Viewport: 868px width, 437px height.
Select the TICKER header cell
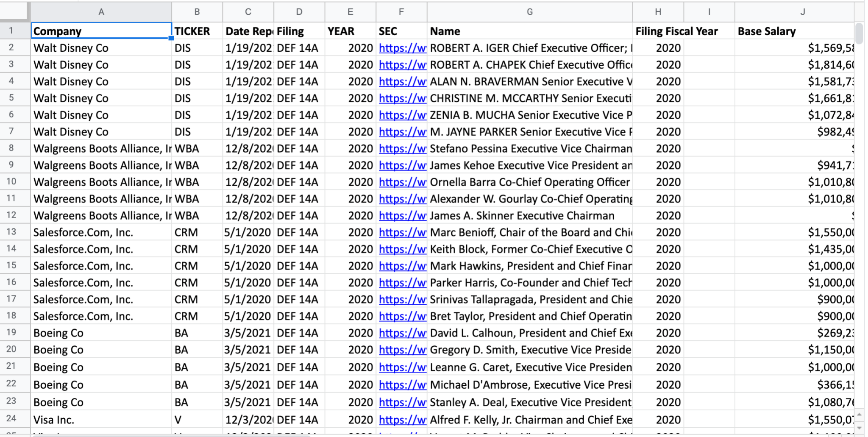(197, 31)
